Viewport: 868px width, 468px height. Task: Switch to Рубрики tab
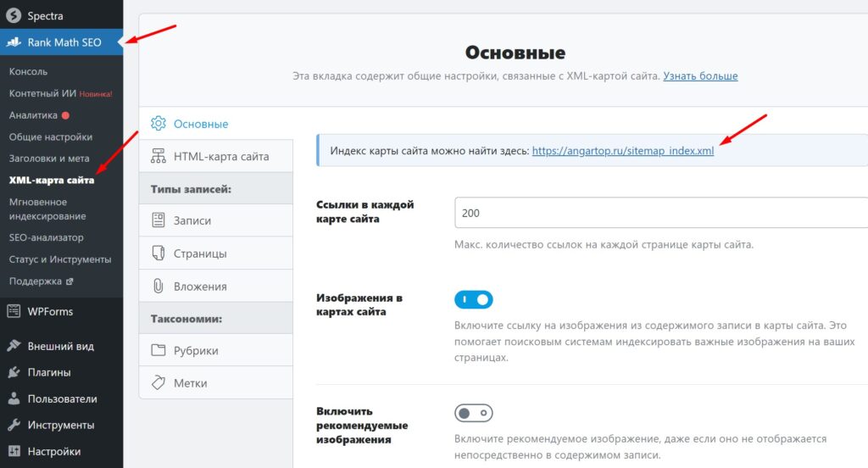(216, 350)
